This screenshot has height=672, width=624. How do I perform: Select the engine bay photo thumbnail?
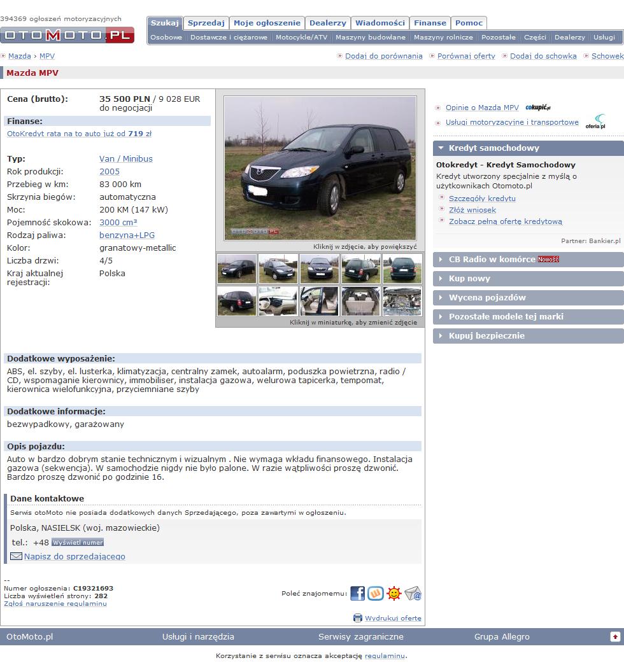point(402,301)
